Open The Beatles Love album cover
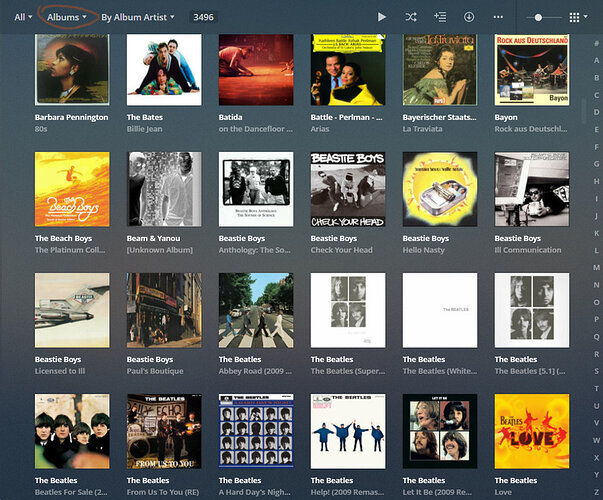 532,431
